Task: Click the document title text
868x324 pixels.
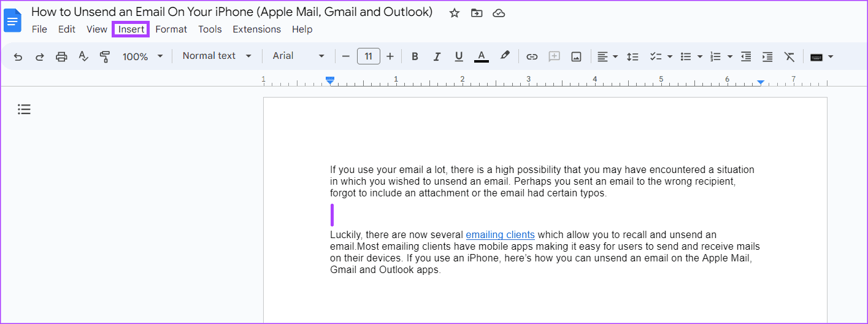Action: (232, 12)
